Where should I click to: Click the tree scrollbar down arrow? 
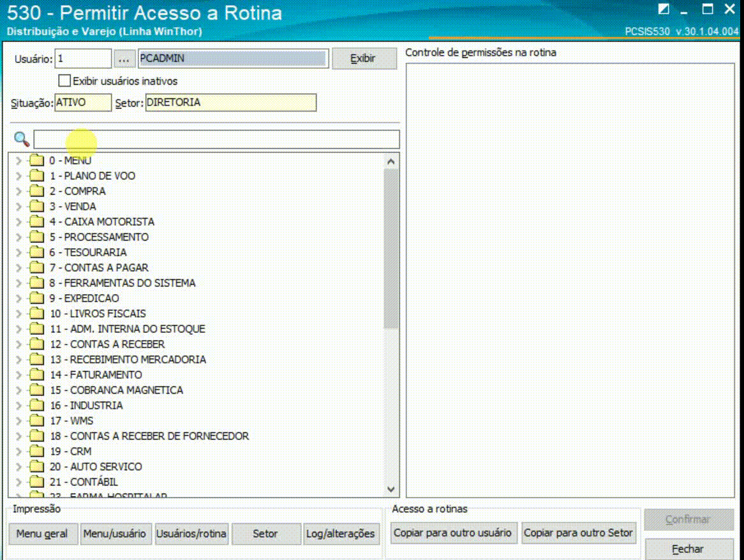pos(391,489)
